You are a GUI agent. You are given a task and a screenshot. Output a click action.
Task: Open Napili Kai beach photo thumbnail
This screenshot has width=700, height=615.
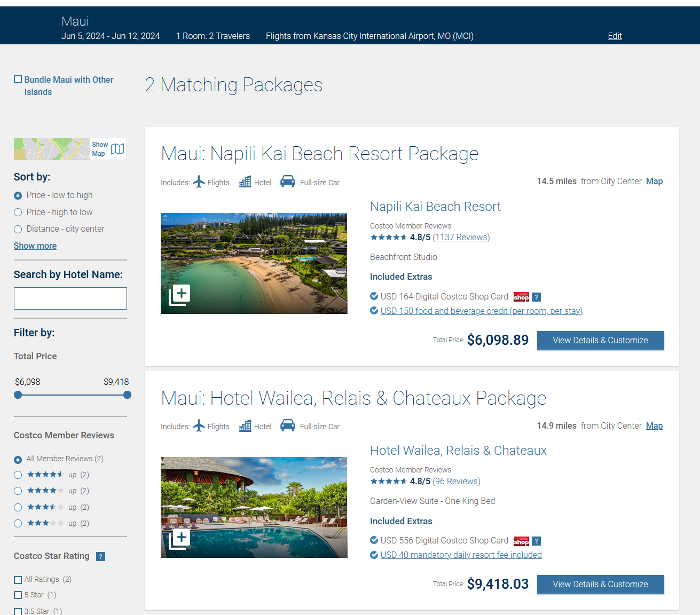tap(254, 263)
